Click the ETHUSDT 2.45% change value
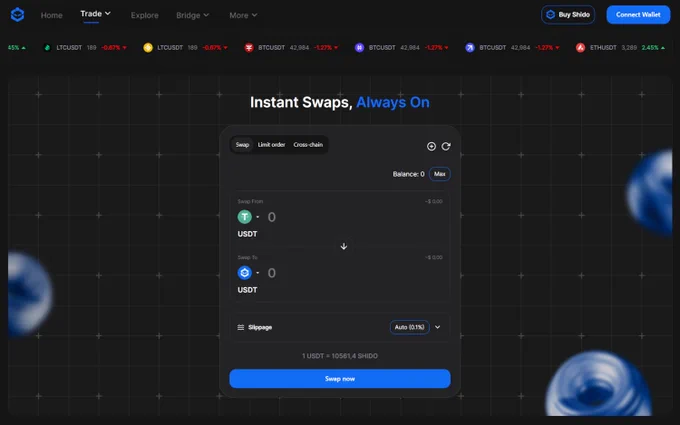Image resolution: width=680 pixels, height=425 pixels. pyautogui.click(x=650, y=48)
